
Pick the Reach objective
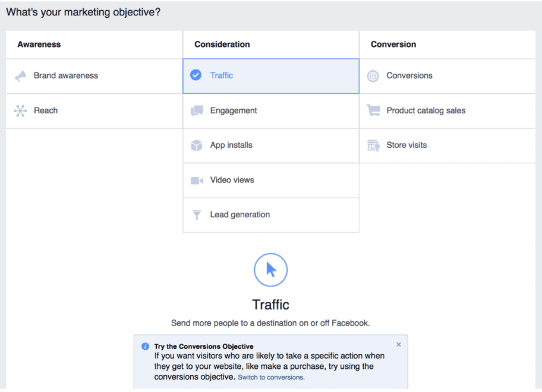click(94, 111)
